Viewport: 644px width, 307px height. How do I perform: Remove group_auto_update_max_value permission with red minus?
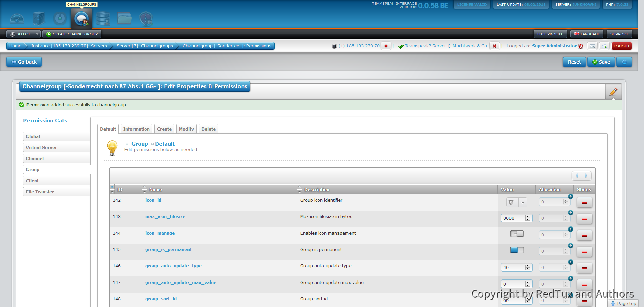coord(584,285)
